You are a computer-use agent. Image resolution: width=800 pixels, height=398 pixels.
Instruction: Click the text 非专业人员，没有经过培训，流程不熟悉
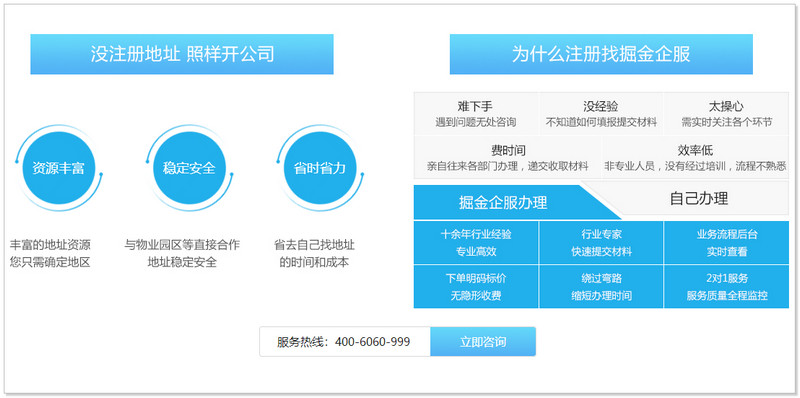[x=695, y=166]
